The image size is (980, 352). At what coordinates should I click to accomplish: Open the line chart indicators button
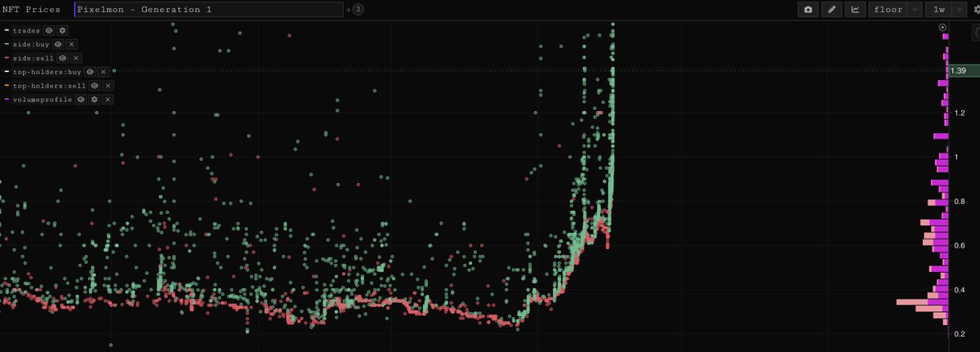pyautogui.click(x=855, y=10)
